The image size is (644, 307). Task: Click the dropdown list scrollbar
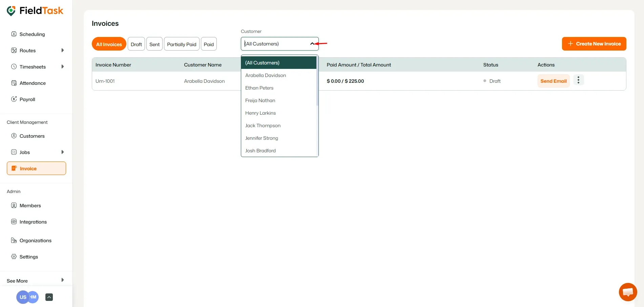pyautogui.click(x=317, y=81)
